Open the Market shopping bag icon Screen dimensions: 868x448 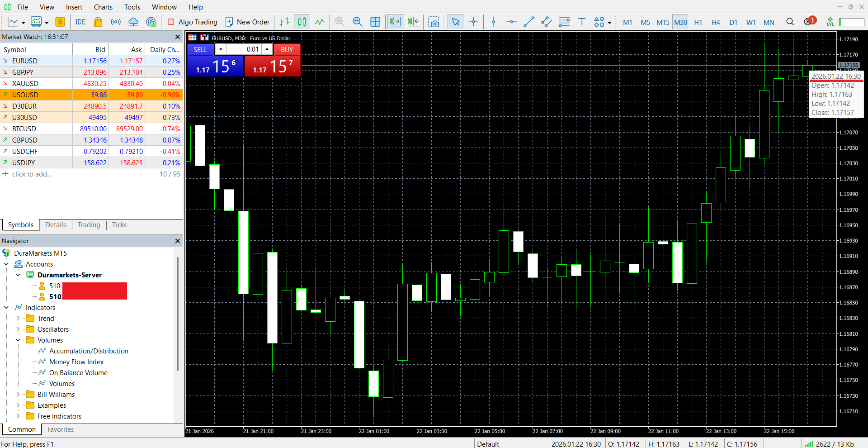tap(98, 22)
